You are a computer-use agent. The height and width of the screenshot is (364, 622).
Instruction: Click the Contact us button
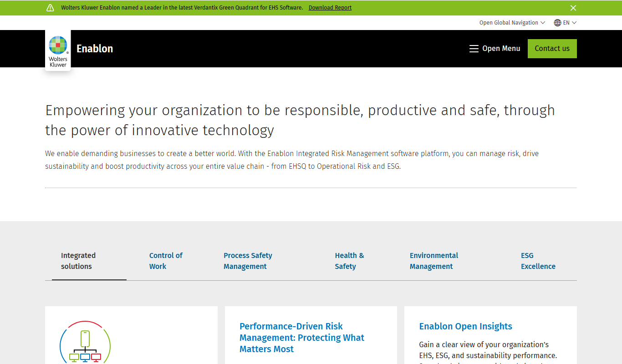point(552,49)
